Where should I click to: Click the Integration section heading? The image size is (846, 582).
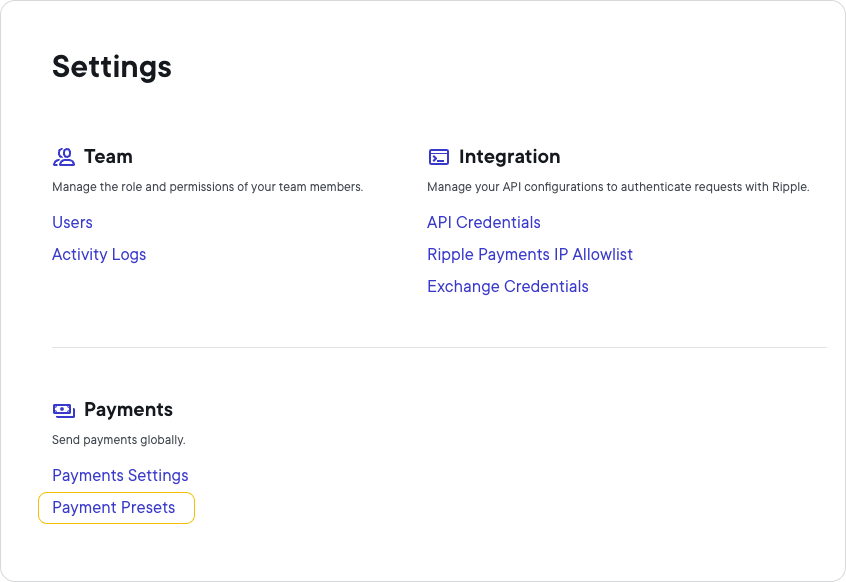point(510,156)
